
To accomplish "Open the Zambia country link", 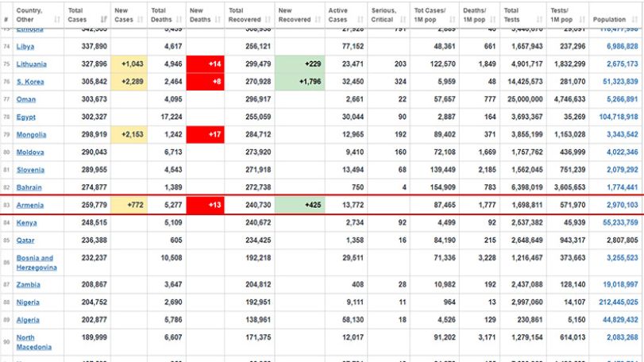I will point(29,284).
